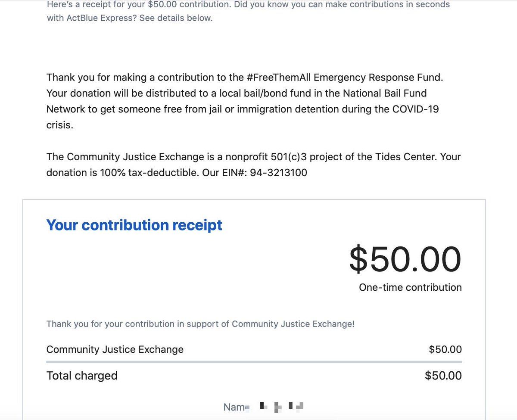Click the "See details below." sentence

tap(176, 19)
